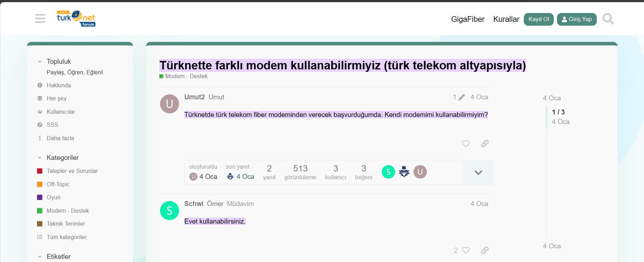This screenshot has height=262, width=644.
Task: Click Modem - Destek badge under topic title
Action: [x=183, y=76]
